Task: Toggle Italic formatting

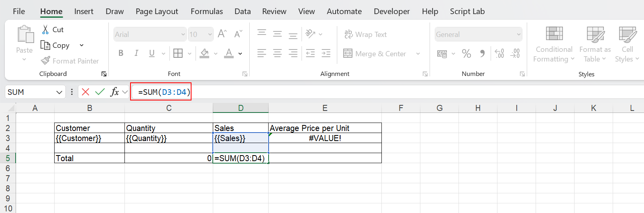Action: pyautogui.click(x=137, y=53)
